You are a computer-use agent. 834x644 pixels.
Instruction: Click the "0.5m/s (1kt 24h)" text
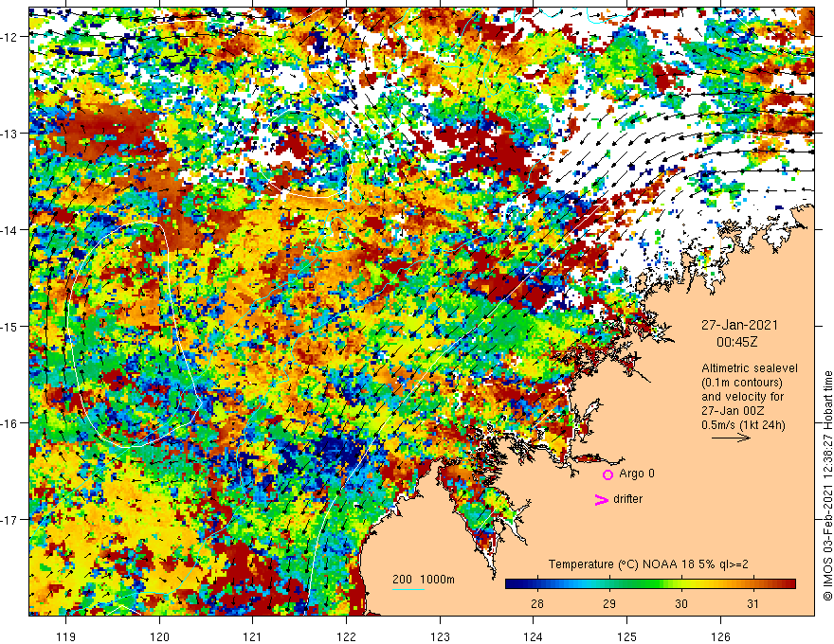[743, 425]
